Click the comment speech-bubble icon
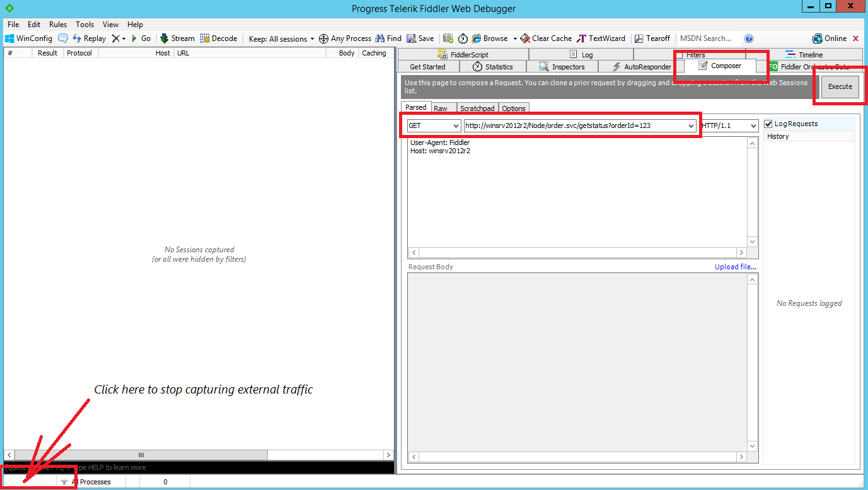868x490 pixels. click(63, 38)
